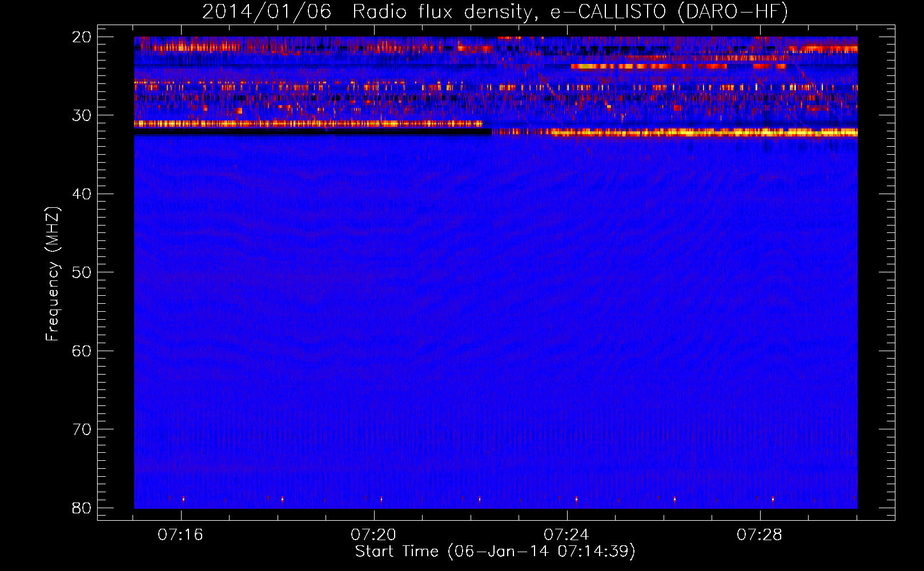This screenshot has height=571, width=924.
Task: Click the 40 MHz frequency tick label
Action: pos(82,194)
